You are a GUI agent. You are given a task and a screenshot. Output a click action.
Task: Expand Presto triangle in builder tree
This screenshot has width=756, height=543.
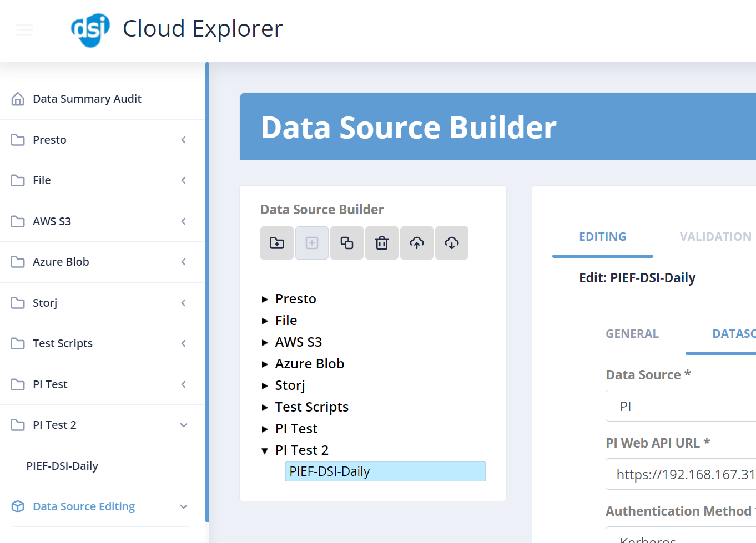point(265,300)
